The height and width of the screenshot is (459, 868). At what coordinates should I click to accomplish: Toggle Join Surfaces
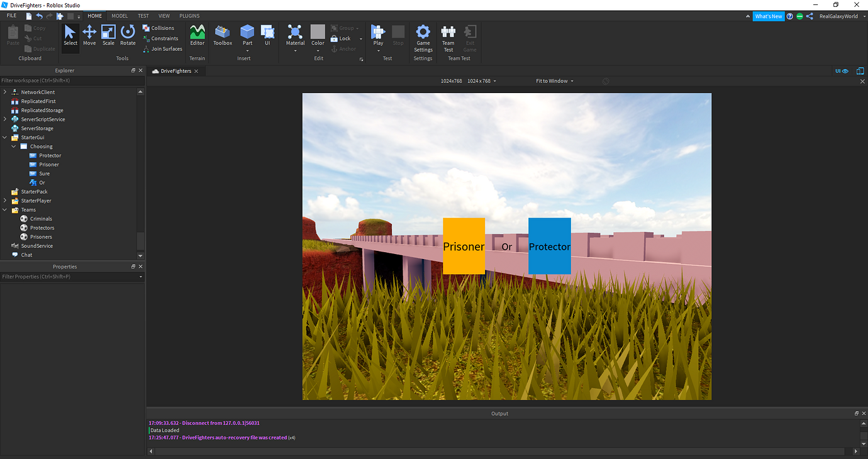(162, 48)
